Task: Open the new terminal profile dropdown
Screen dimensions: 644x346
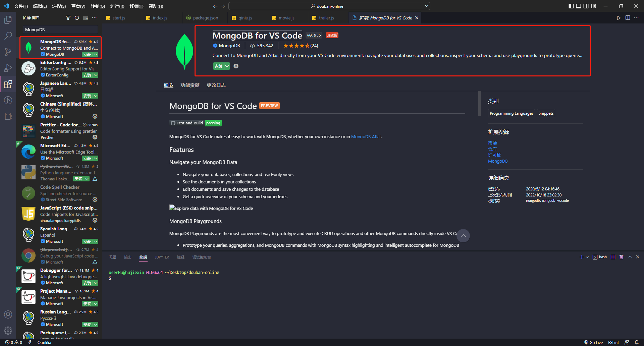Action: pyautogui.click(x=587, y=257)
